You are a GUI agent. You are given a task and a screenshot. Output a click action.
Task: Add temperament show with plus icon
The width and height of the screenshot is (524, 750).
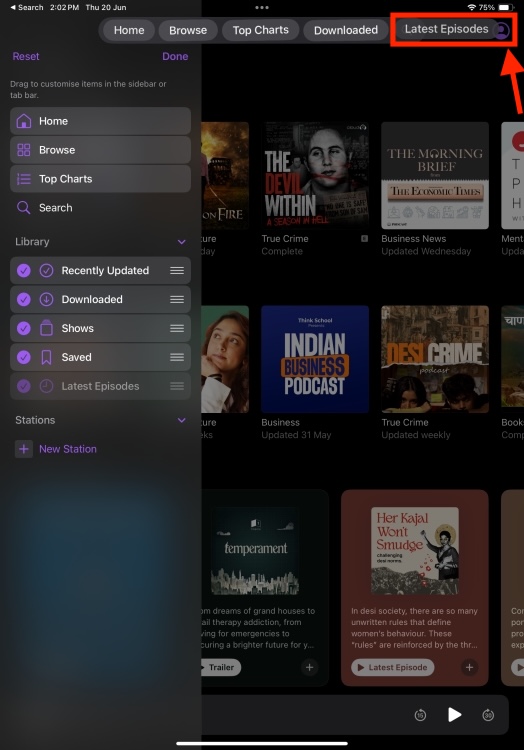pyautogui.click(x=309, y=667)
